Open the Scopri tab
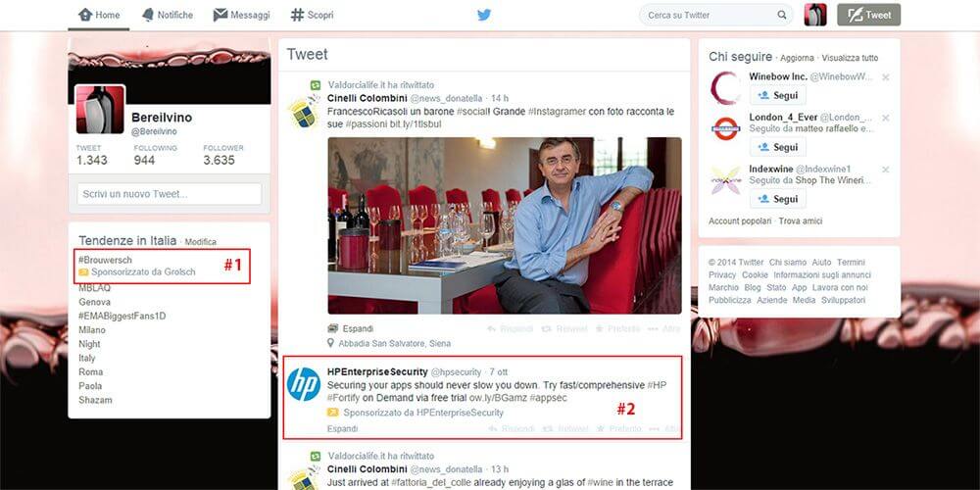Image resolution: width=980 pixels, height=490 pixels. (312, 15)
